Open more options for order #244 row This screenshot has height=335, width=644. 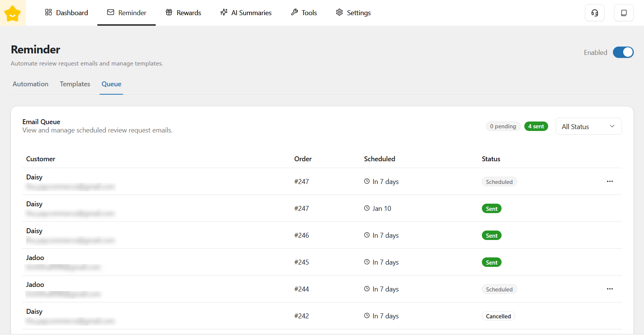[610, 289]
